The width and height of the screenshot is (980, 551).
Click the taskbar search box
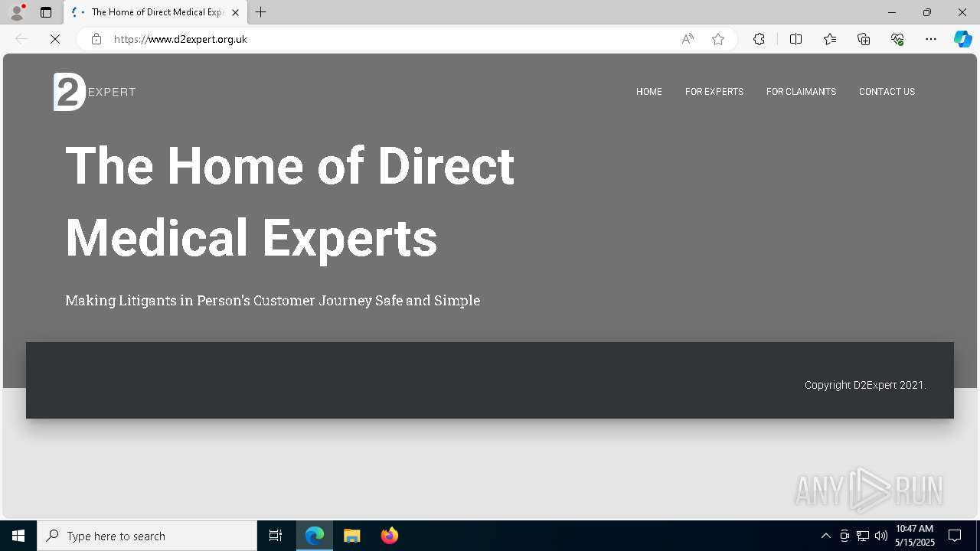pos(147,536)
